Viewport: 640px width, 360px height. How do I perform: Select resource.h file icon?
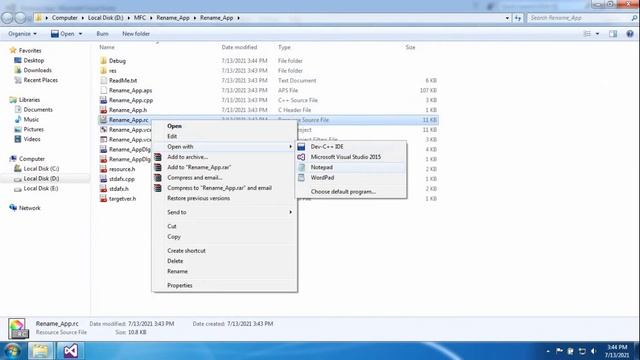click(103, 169)
